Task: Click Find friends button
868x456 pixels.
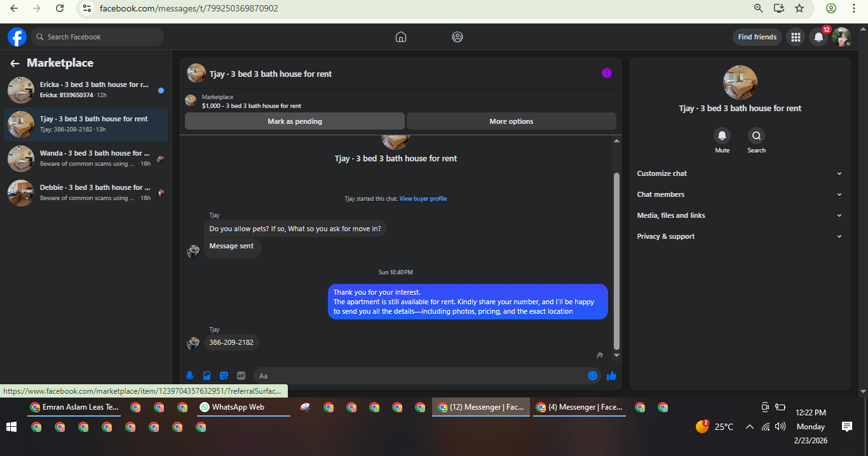Action: click(757, 37)
